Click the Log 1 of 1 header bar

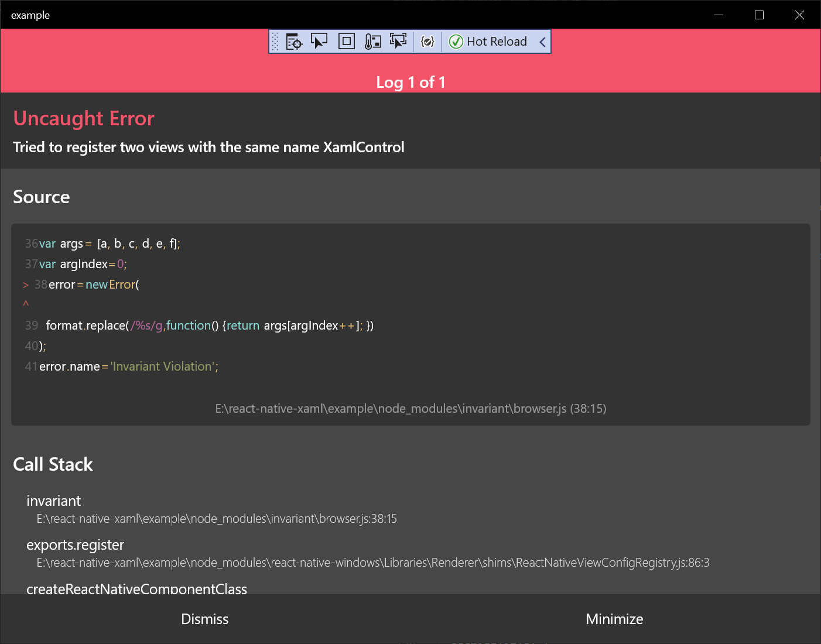tap(411, 82)
